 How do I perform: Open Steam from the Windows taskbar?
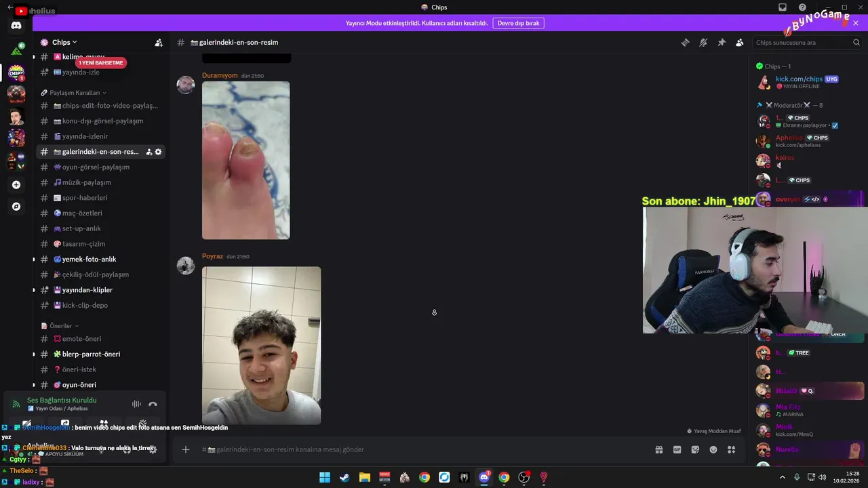(344, 477)
